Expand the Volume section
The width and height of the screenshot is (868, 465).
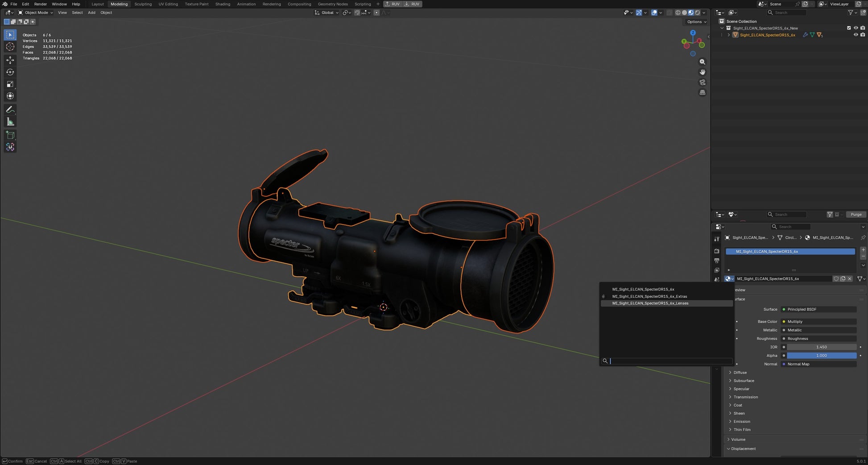click(738, 440)
